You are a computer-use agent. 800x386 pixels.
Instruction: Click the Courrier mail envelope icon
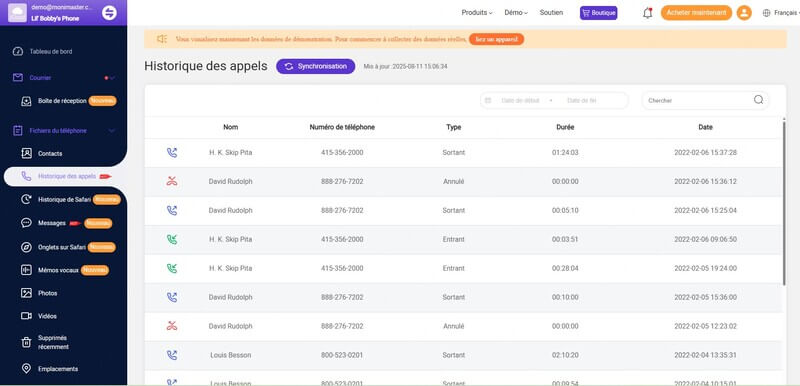click(18, 78)
